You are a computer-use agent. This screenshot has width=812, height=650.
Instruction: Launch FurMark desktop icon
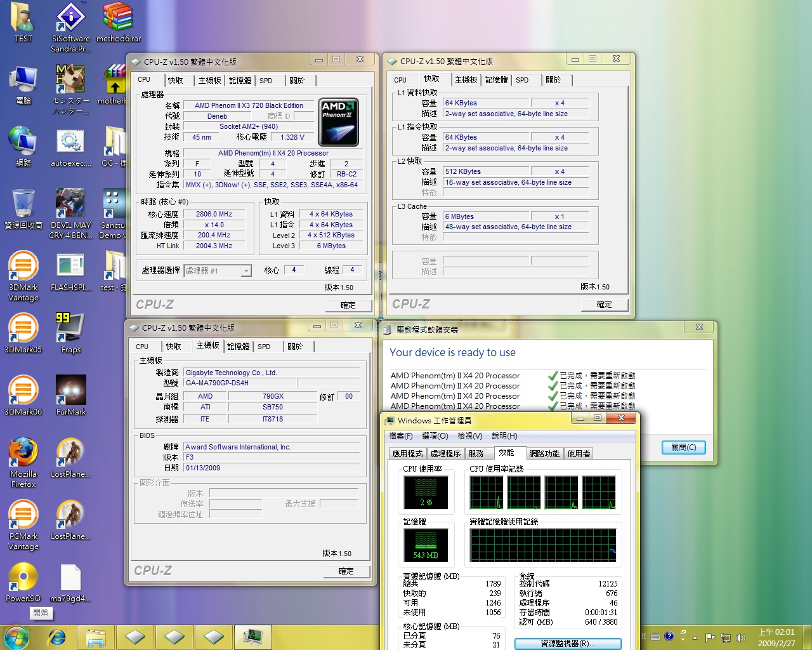click(x=70, y=395)
